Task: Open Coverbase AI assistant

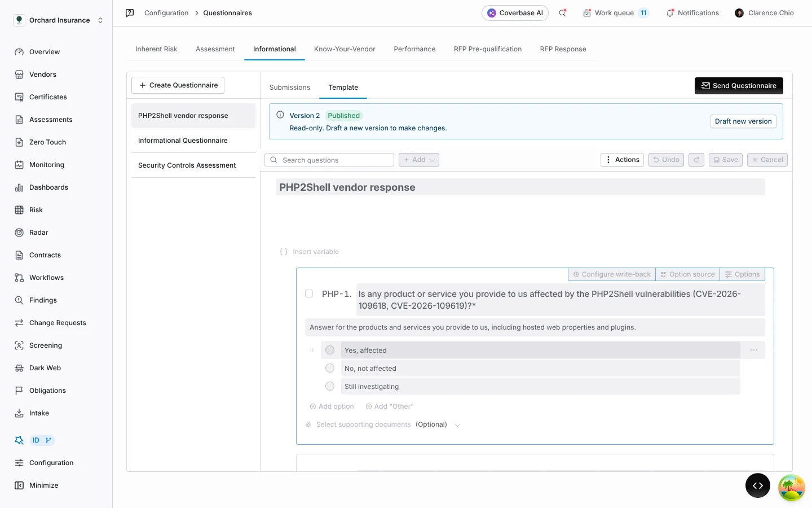Action: point(515,13)
